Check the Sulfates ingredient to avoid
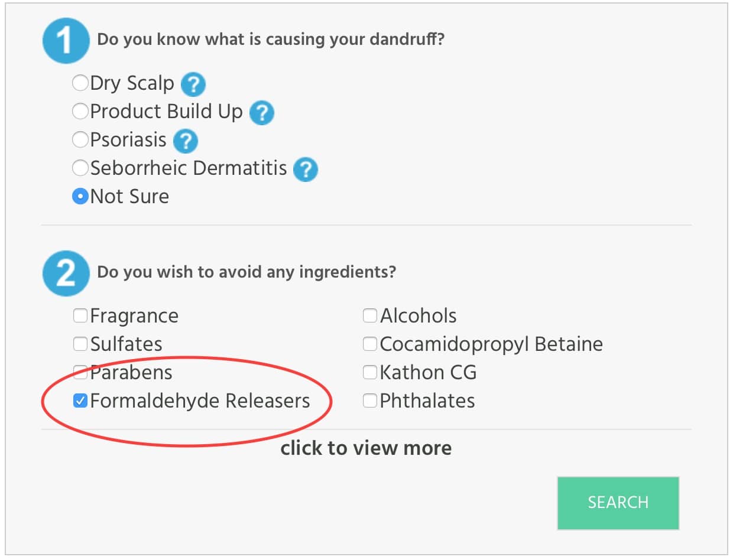The width and height of the screenshot is (733, 560). [80, 344]
